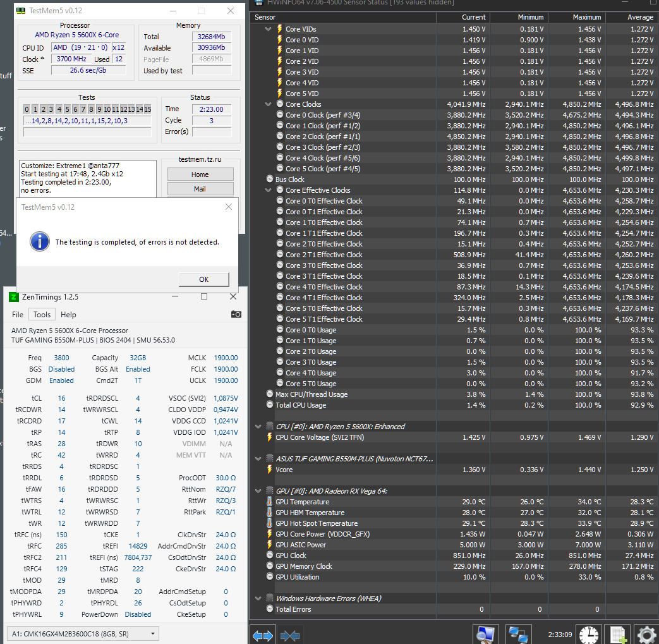Click ZenTimings ProcODT value 30.0 Ω

226,478
